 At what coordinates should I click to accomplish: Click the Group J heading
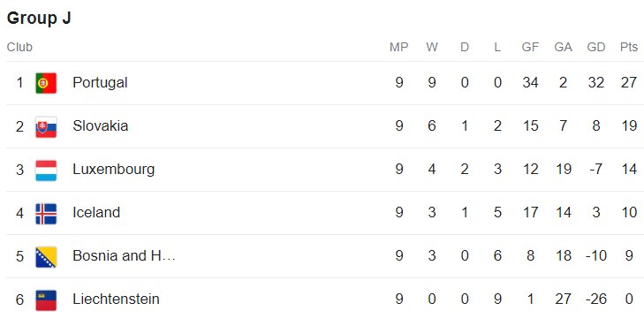(x=39, y=18)
